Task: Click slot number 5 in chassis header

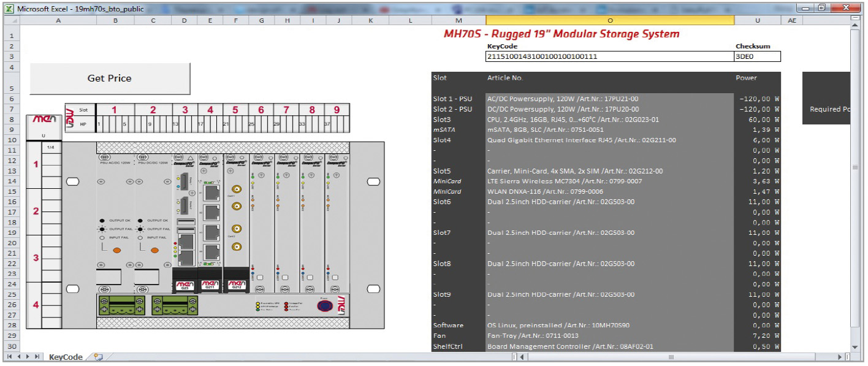Action: 235,110
